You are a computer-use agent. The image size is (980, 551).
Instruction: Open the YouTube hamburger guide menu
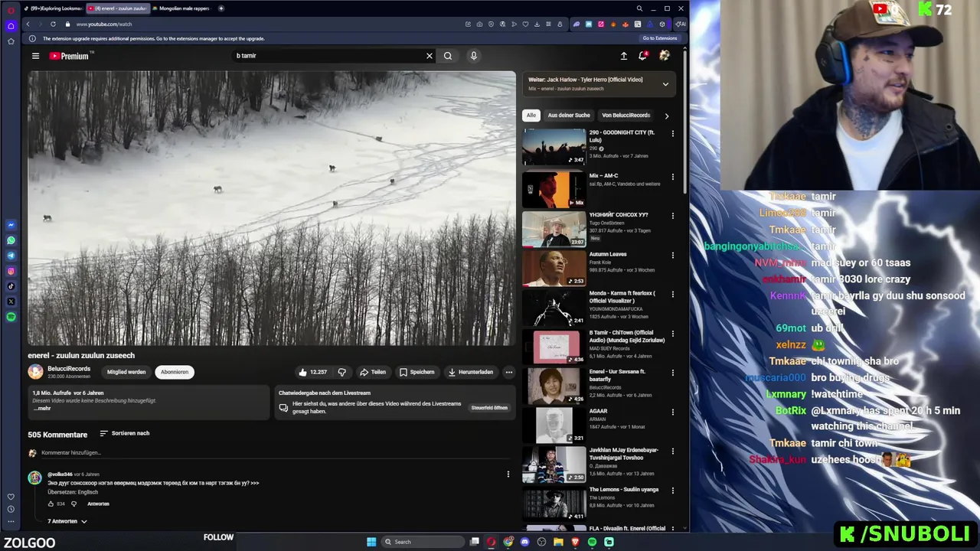(35, 56)
